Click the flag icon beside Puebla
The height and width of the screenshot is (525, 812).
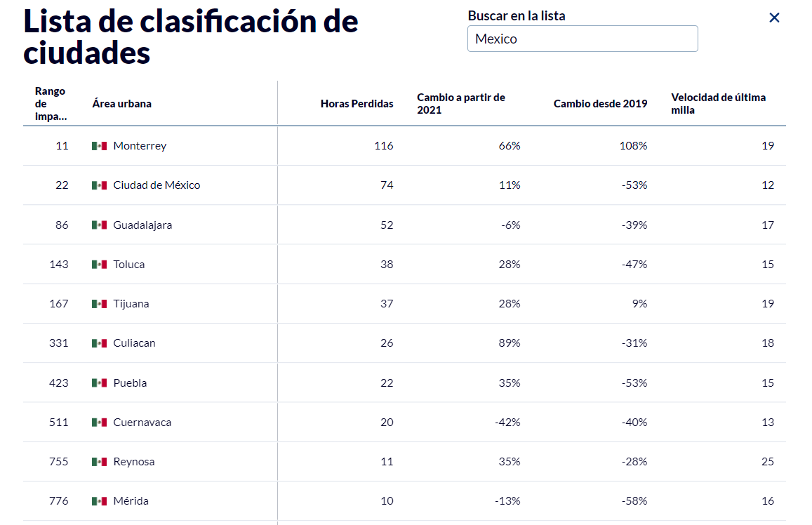pyautogui.click(x=99, y=383)
